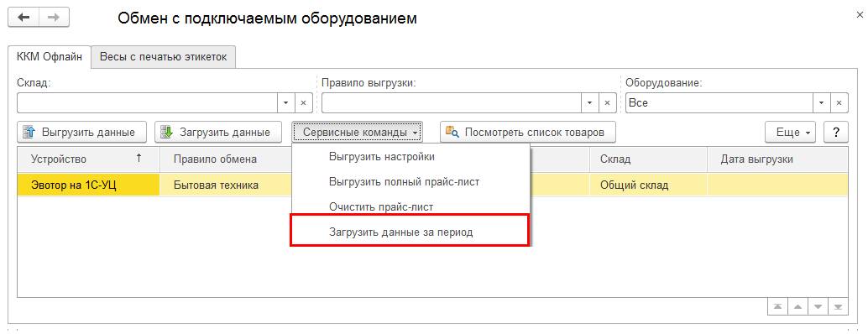Expand the Склад dropdown list
Viewport: 868px width, 334px height.
pyautogui.click(x=285, y=103)
